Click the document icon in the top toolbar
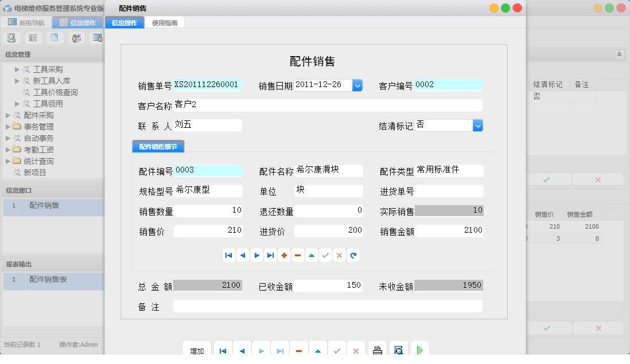Viewport: 630px width, 364px height. pyautogui.click(x=54, y=37)
